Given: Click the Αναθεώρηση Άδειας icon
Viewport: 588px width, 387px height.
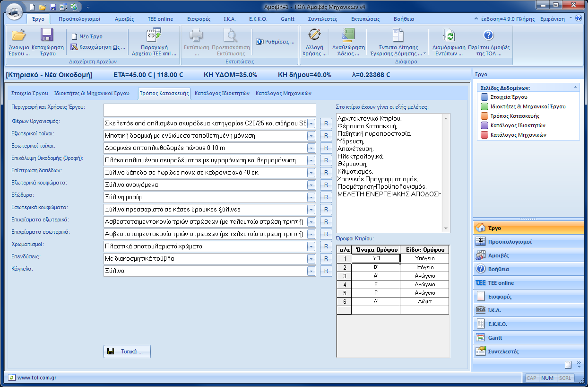Looking at the screenshot, I should pos(348,35).
